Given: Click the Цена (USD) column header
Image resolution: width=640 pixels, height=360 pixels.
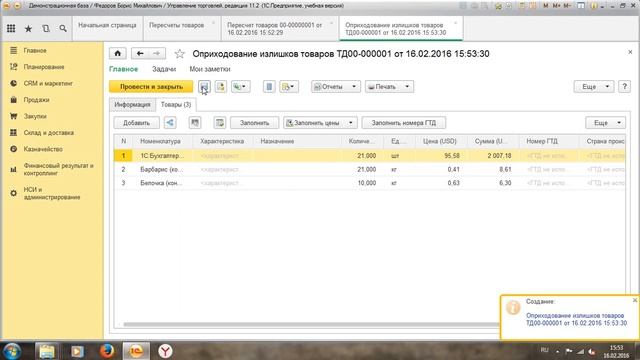Looking at the screenshot, I should pos(440,141).
